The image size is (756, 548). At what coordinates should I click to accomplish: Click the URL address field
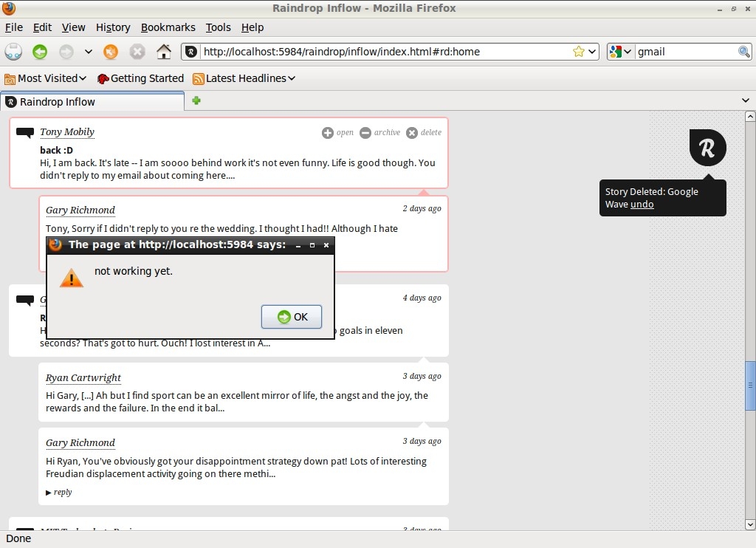[x=385, y=52]
